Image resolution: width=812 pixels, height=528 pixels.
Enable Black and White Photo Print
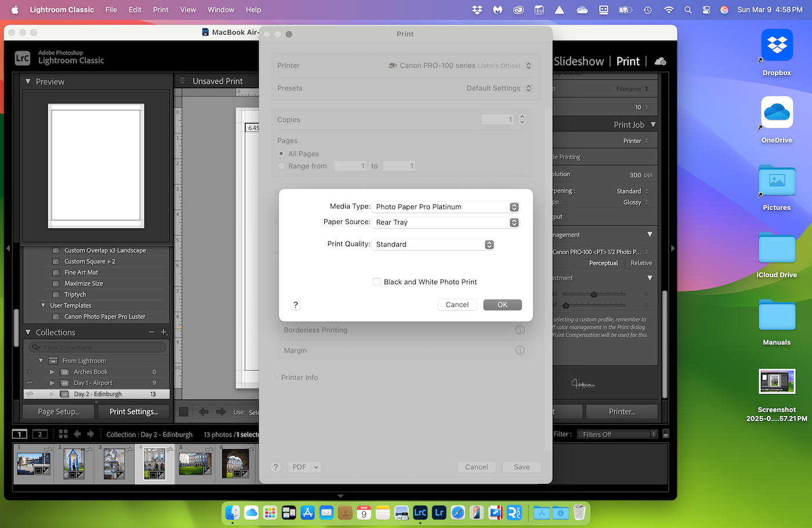point(377,282)
